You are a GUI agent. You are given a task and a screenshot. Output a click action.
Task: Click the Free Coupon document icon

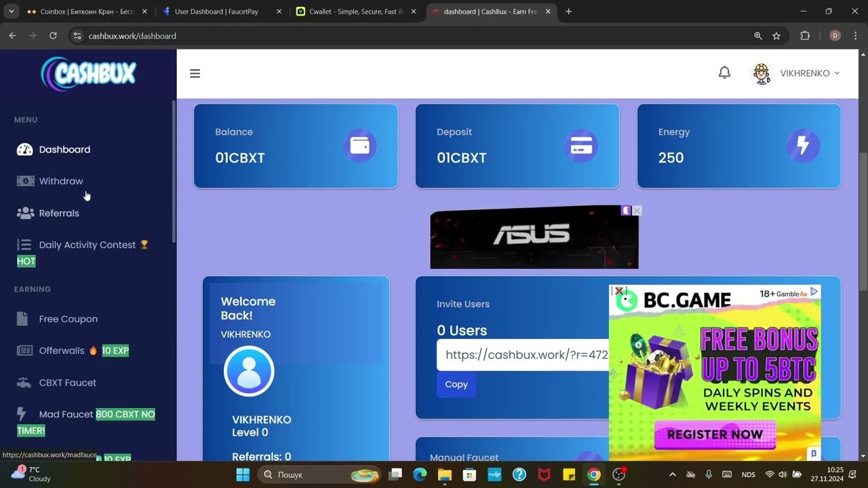[22, 319]
